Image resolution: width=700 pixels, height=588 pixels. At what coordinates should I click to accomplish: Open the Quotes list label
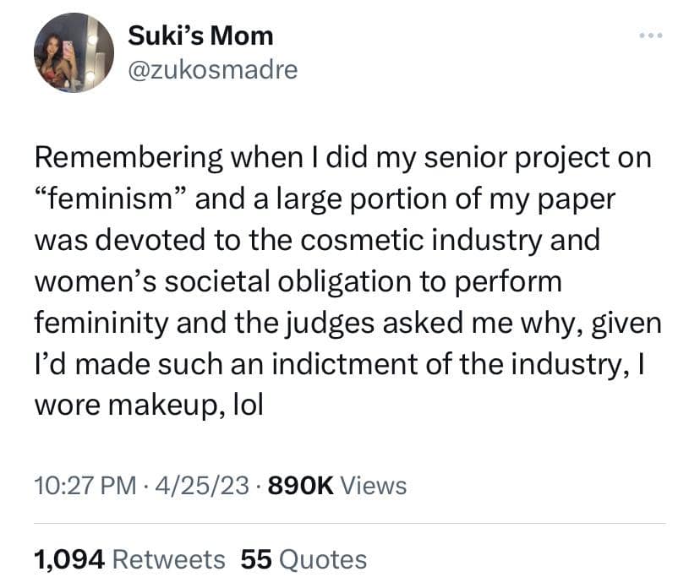(322, 558)
